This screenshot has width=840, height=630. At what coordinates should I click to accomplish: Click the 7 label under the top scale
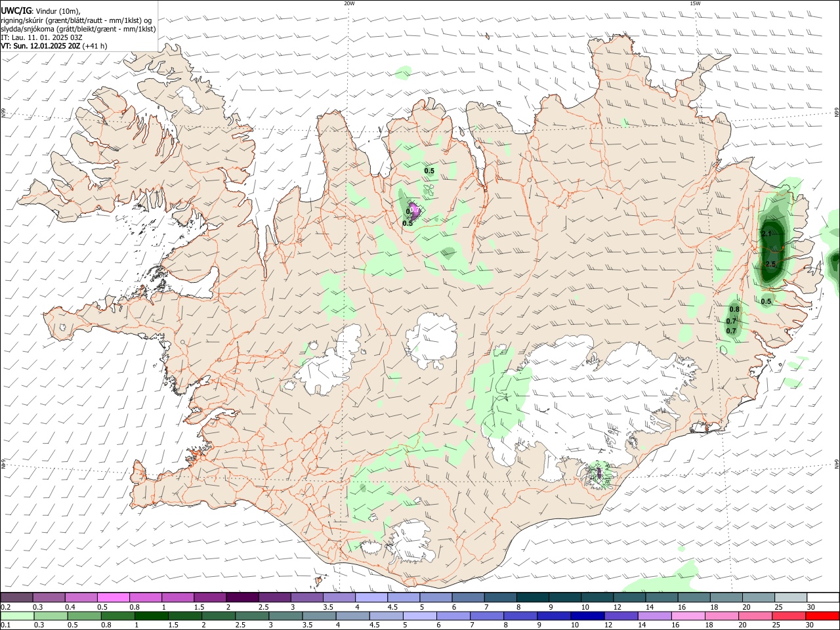tap(486, 607)
